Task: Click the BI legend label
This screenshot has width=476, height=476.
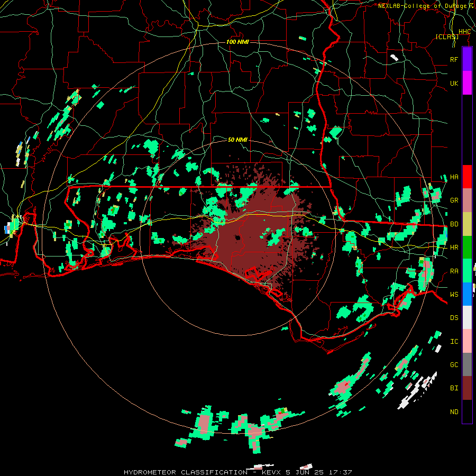Action: pyautogui.click(x=454, y=388)
